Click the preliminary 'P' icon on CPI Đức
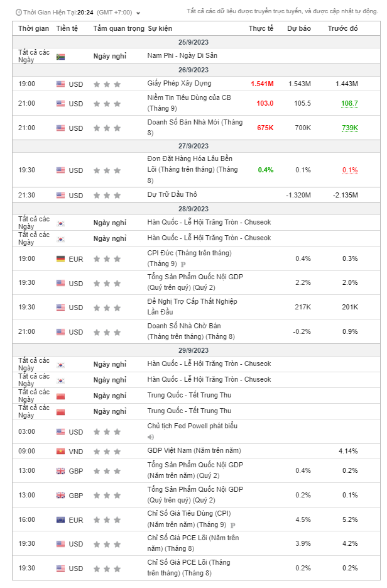 click(183, 264)
